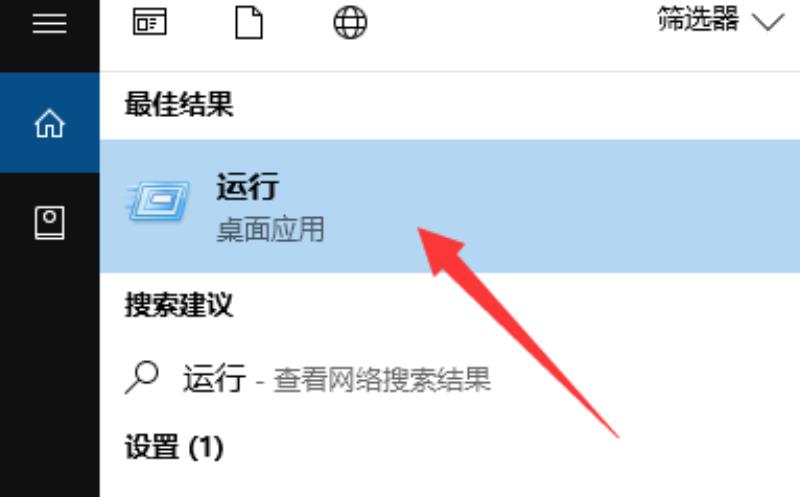
Task: Select the Home icon in the sidebar
Action: [x=49, y=123]
